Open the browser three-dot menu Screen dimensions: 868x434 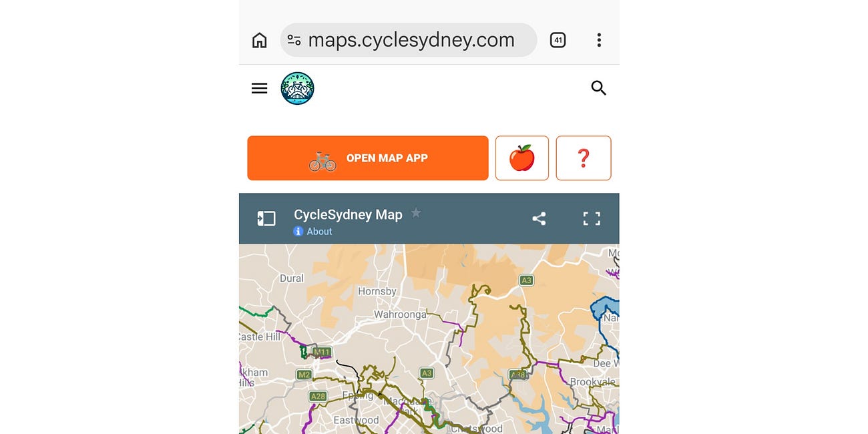tap(599, 40)
